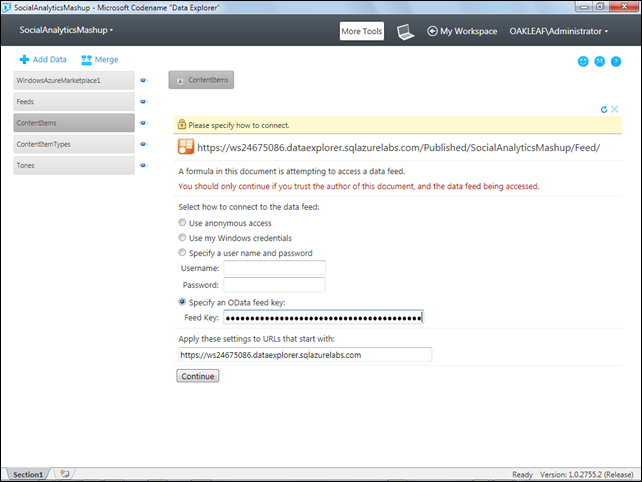Toggle visibility eye for Feeds
642x482 pixels.
143,102
